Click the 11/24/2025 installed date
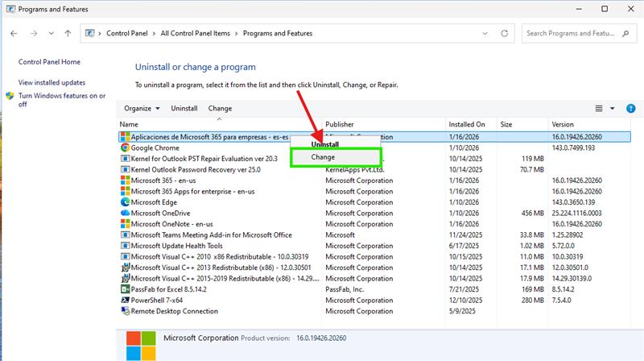Image resolution: width=644 pixels, height=361 pixels. pos(466,234)
